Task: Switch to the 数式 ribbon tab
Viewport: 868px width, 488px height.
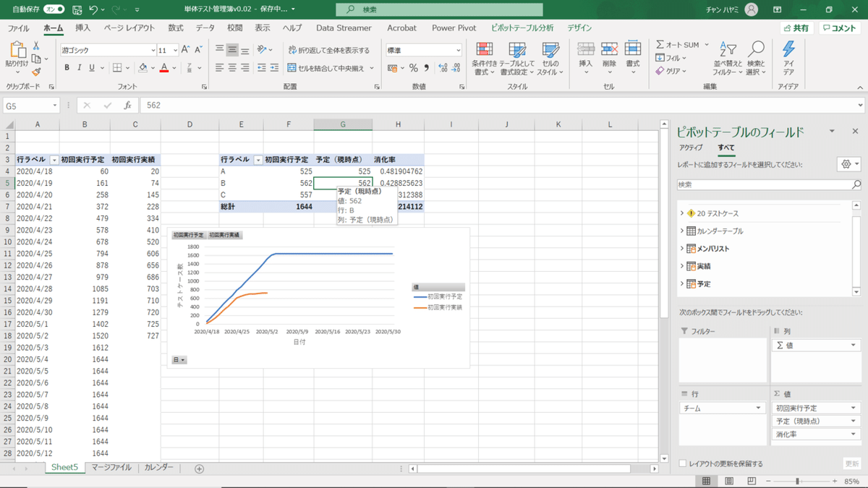Action: 176,27
